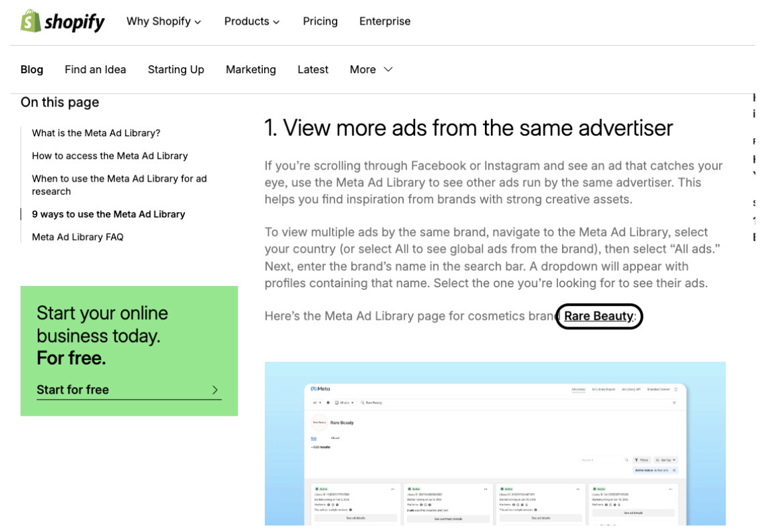This screenshot has height=532, width=761.
Task: Open the Rare Beauty link
Action: 599,316
